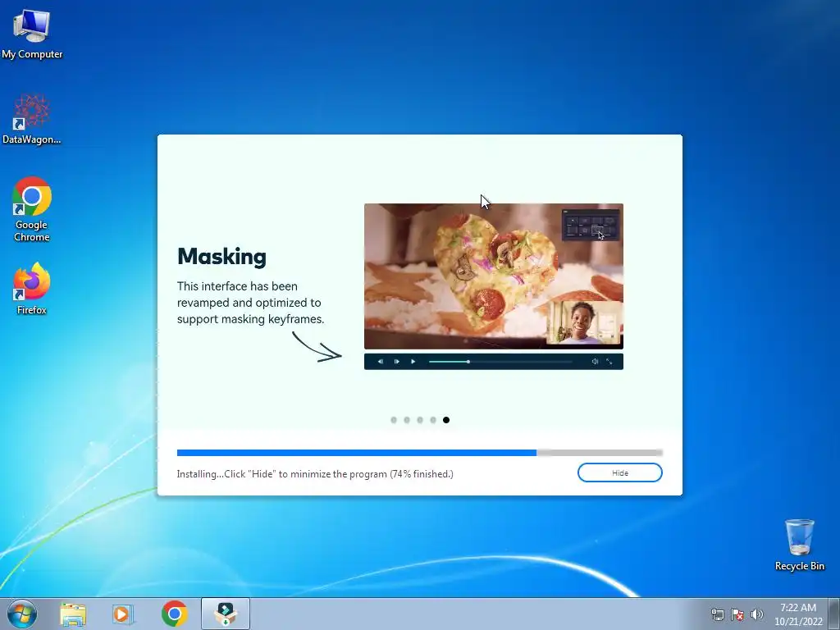The image size is (840, 630).
Task: Click the rewind icon in preview player
Action: point(381,362)
